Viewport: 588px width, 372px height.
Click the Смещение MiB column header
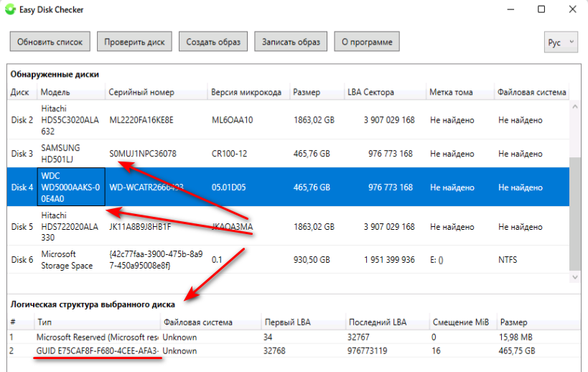click(x=463, y=322)
